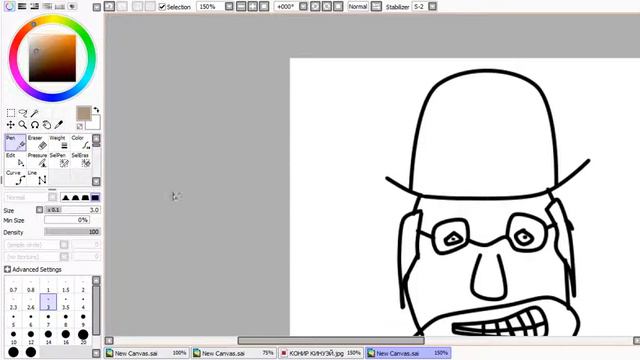
Task: Select the Edit tool
Action: [x=16, y=160]
